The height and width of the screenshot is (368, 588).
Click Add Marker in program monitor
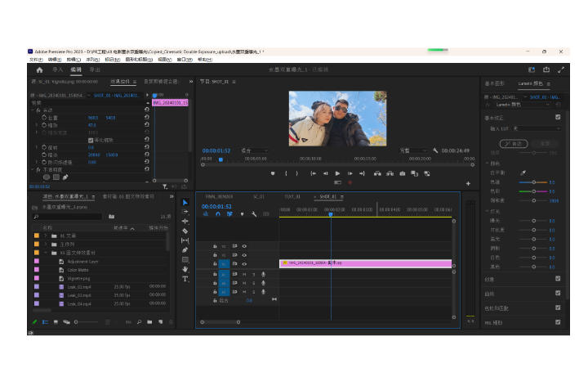pos(273,173)
